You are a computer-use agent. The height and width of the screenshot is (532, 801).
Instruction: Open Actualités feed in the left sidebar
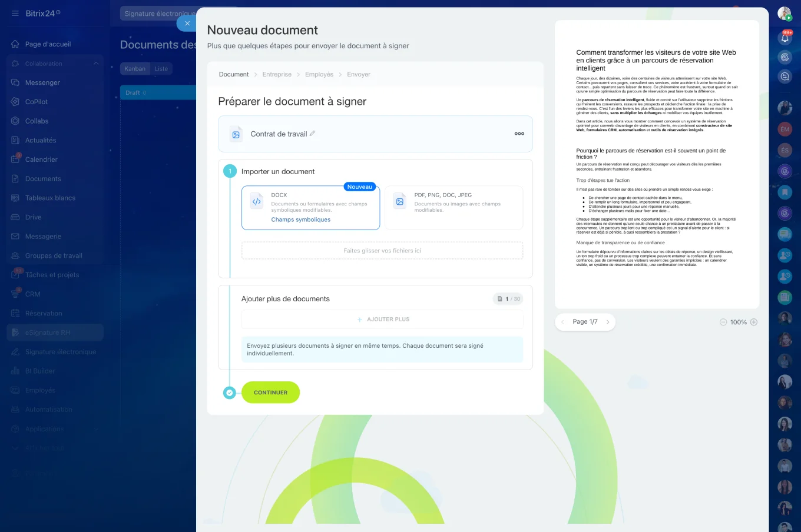tap(41, 141)
